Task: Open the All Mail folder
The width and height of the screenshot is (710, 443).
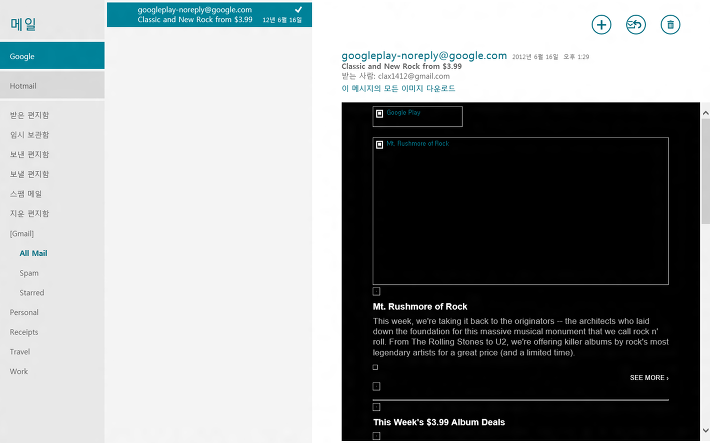Action: click(34, 253)
